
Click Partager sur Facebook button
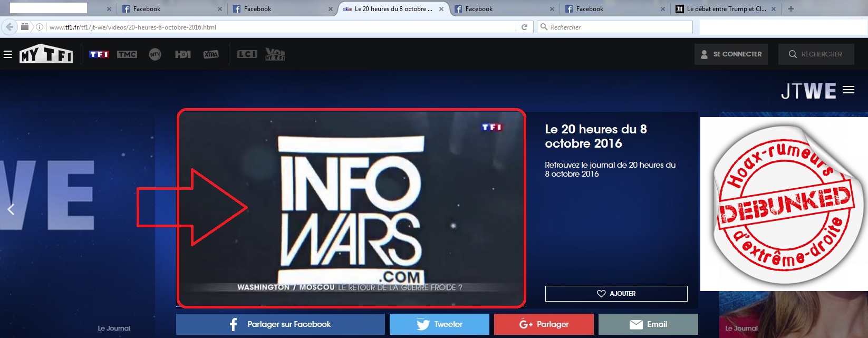(280, 324)
